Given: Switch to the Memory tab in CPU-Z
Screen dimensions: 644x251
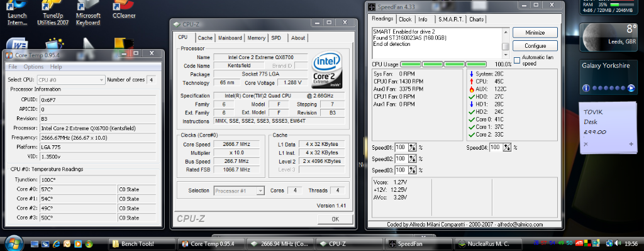Looking at the screenshot, I should pos(257,38).
